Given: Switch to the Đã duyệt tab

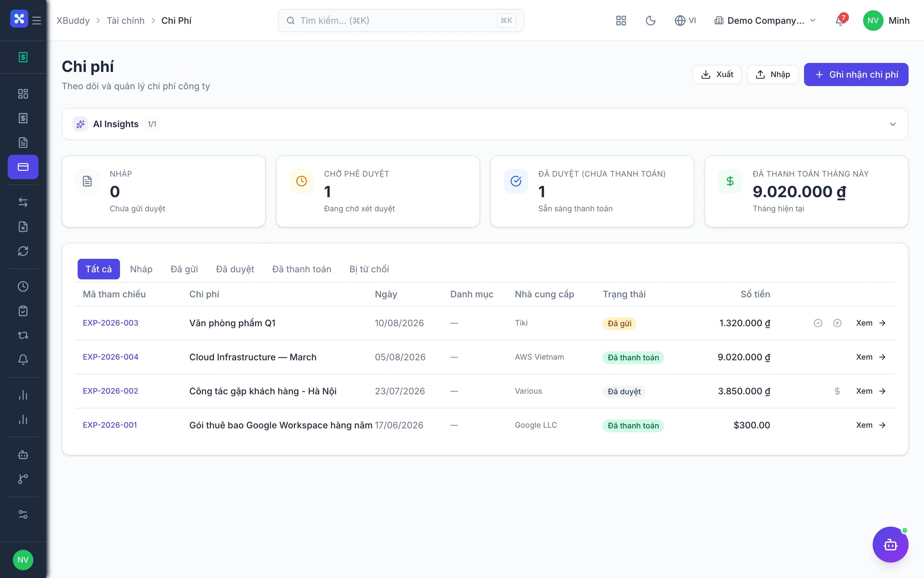Looking at the screenshot, I should coord(235,269).
